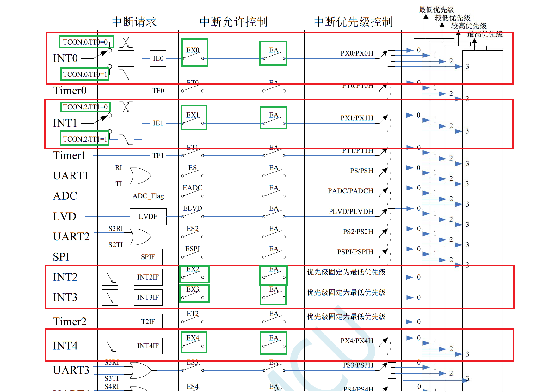Click the '中断允许控制' column heading
Screen dimensions: 555x392
click(234, 22)
